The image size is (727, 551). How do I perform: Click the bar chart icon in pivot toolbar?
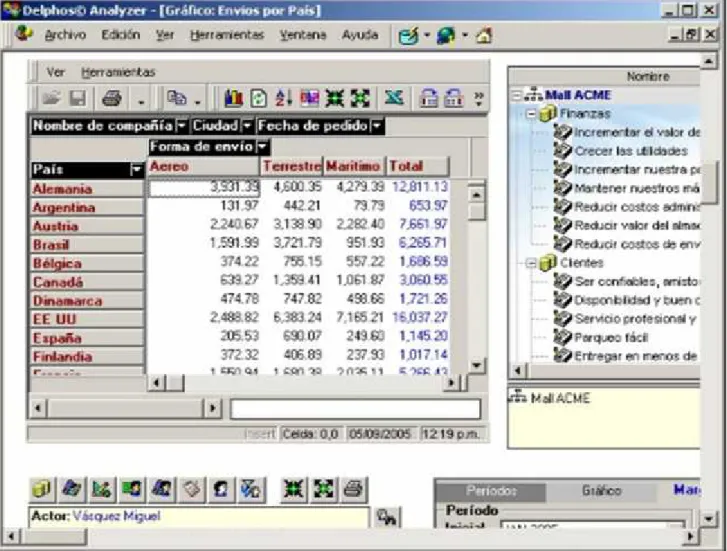pos(234,98)
